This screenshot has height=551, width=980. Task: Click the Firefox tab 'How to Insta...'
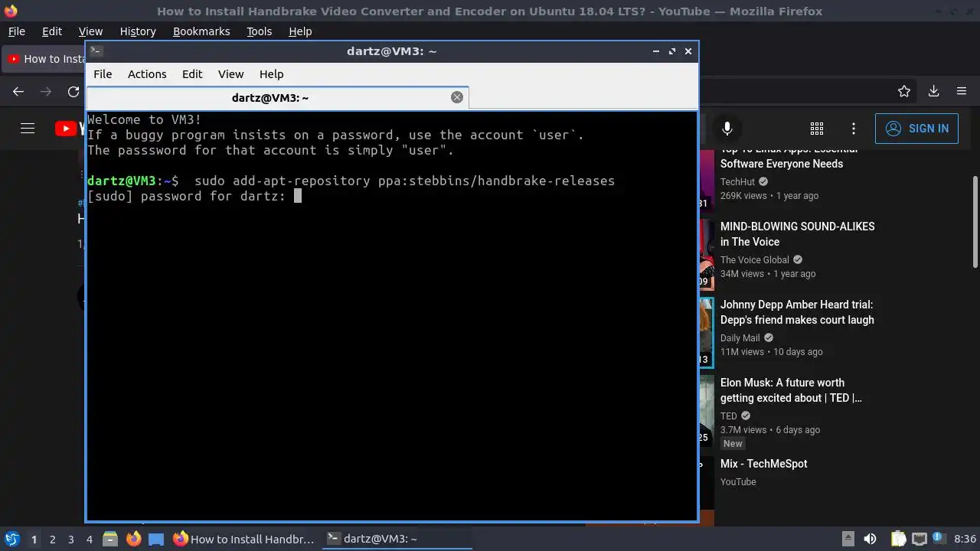coord(44,59)
